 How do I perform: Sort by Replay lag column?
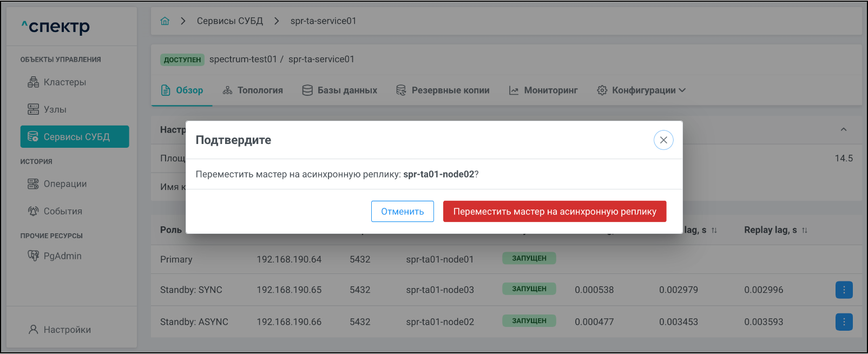[804, 231]
